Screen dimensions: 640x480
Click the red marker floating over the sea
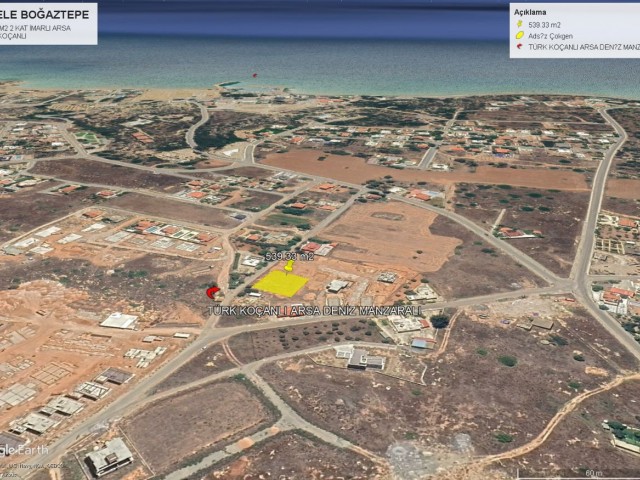pos(255,75)
